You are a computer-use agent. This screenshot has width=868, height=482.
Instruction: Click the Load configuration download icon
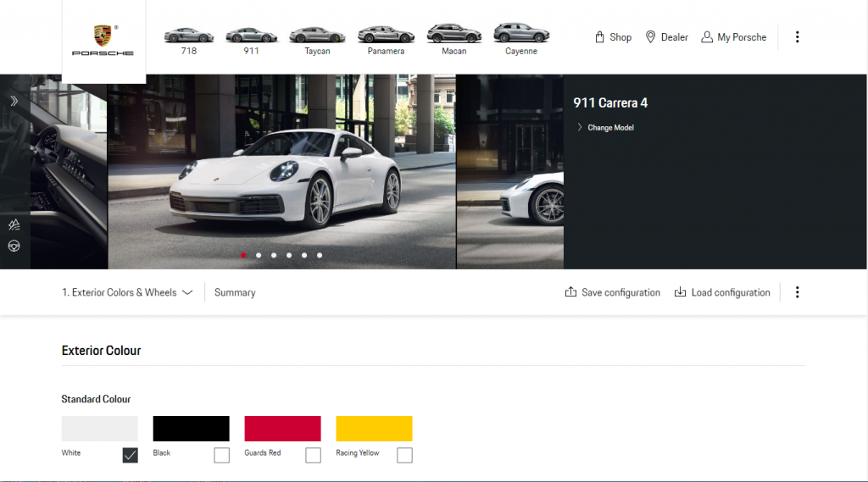pyautogui.click(x=680, y=291)
